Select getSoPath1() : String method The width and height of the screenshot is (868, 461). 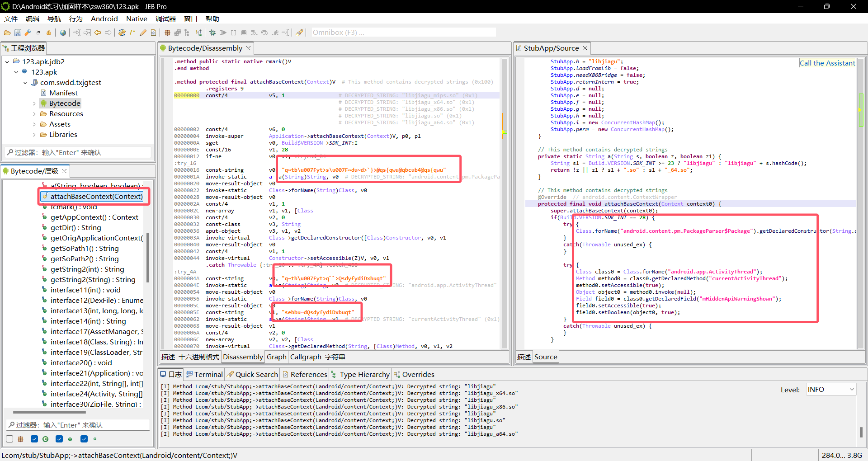[85, 248]
